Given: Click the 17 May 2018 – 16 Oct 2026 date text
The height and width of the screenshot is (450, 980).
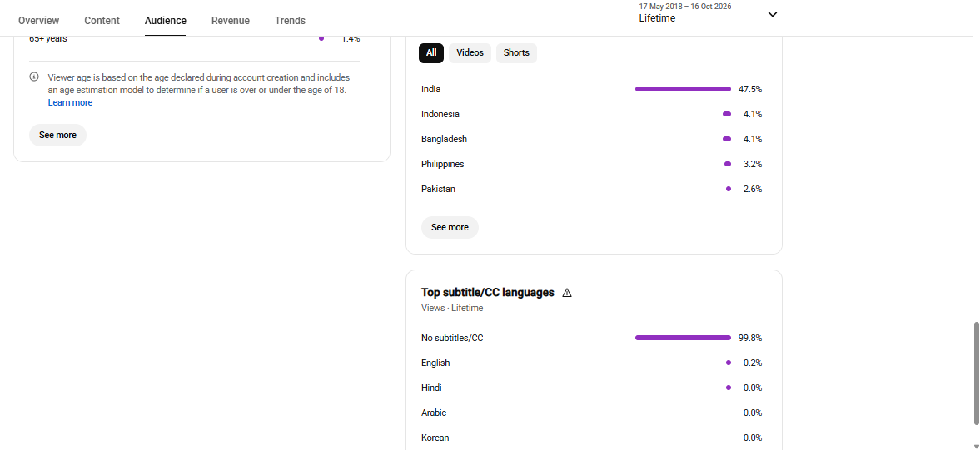Looking at the screenshot, I should [x=685, y=7].
